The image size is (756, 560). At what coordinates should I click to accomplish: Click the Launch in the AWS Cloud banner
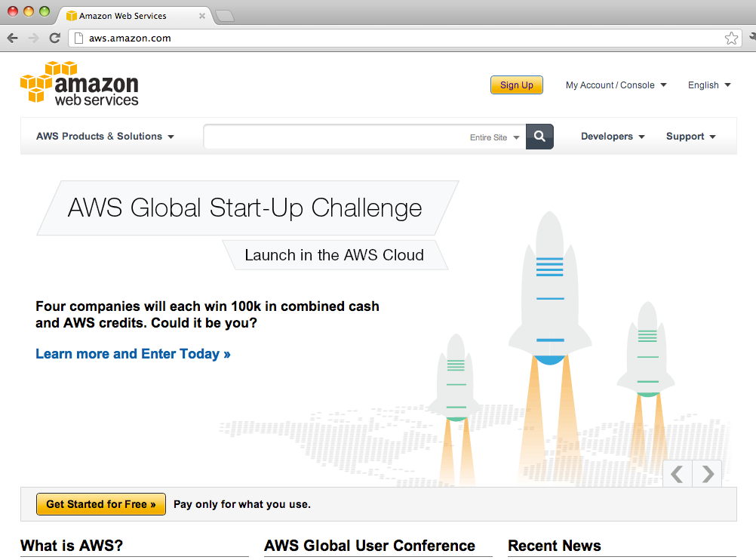[x=334, y=254]
